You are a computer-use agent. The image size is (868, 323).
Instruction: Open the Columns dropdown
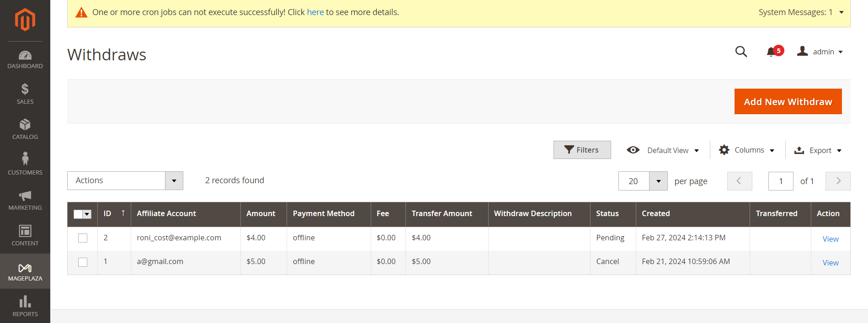click(746, 150)
